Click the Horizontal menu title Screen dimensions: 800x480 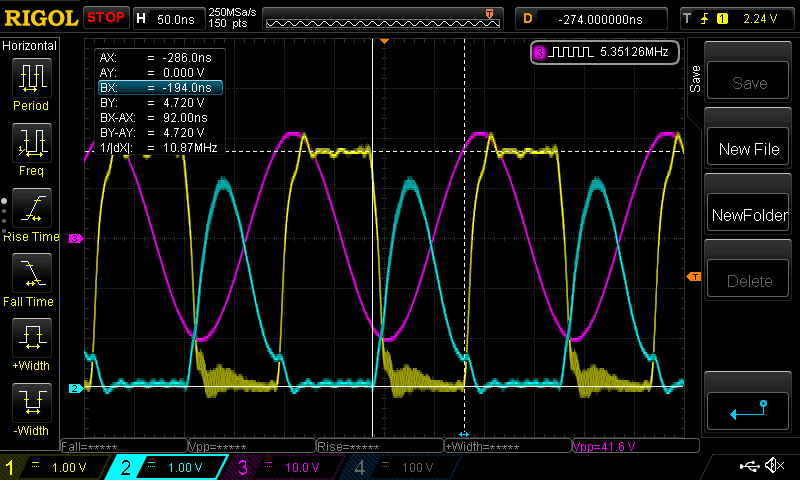coord(30,46)
